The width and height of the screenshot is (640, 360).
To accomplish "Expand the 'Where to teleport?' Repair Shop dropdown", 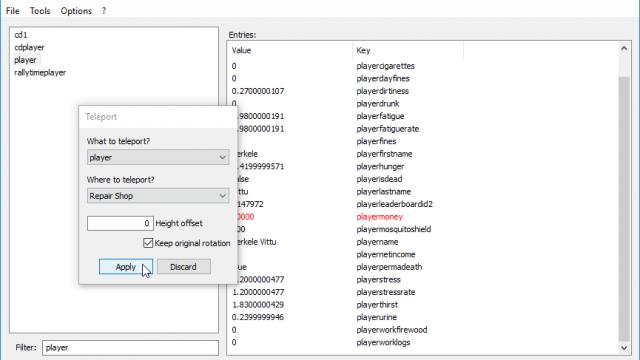I will click(158, 196).
